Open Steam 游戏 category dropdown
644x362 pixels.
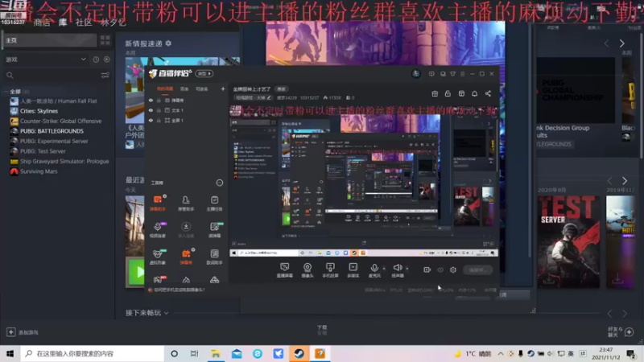pos(46,60)
